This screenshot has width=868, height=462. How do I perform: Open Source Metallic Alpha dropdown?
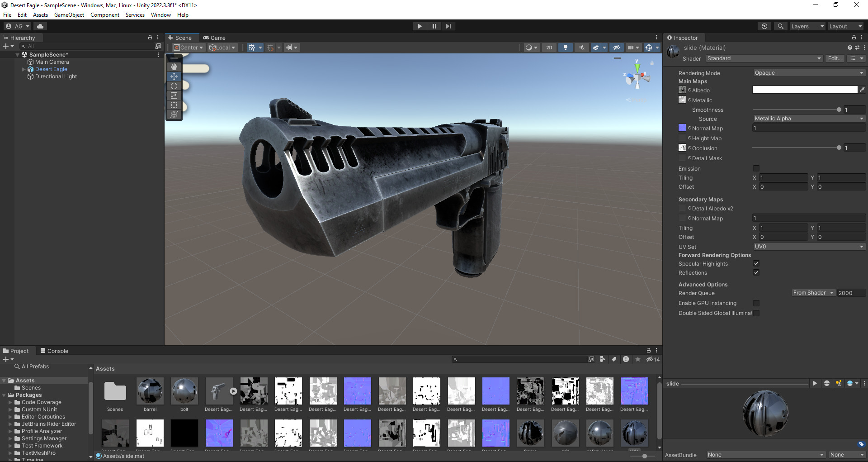[809, 119]
